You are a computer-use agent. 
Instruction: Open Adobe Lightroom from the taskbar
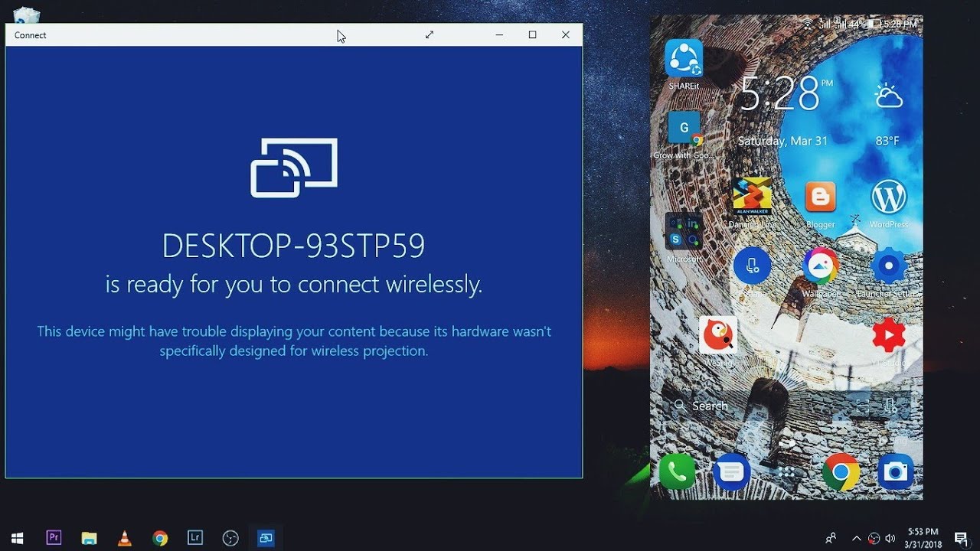(195, 538)
